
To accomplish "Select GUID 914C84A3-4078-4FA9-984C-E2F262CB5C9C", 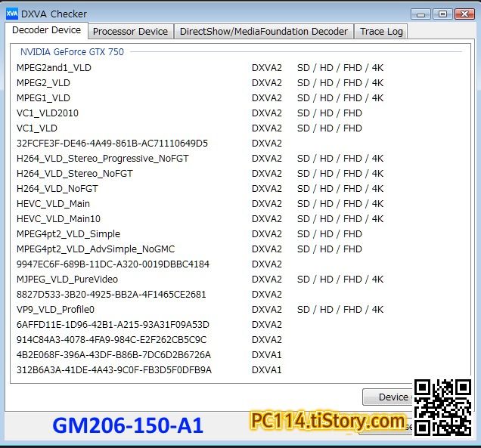I will click(x=149, y=340).
